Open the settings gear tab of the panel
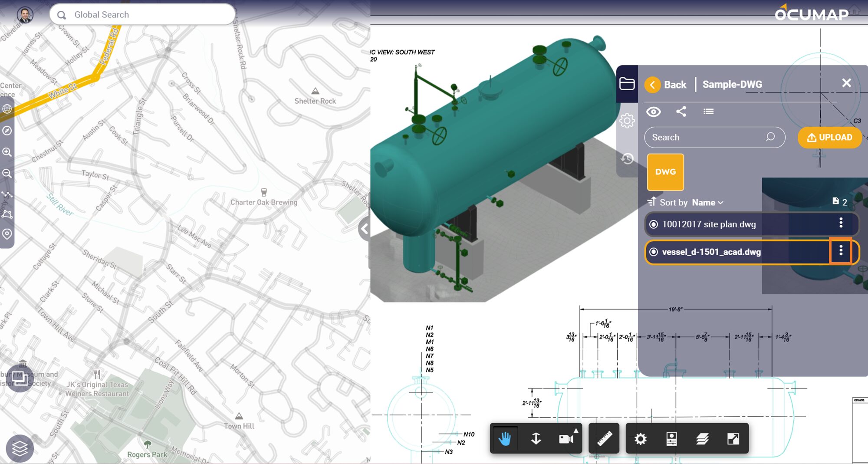This screenshot has height=464, width=868. tap(627, 121)
